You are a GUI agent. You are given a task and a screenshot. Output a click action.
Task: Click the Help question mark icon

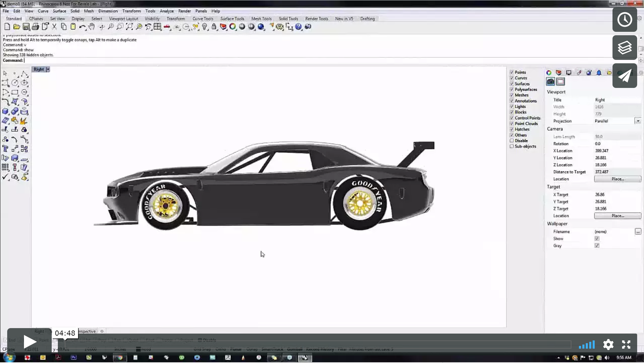click(299, 27)
